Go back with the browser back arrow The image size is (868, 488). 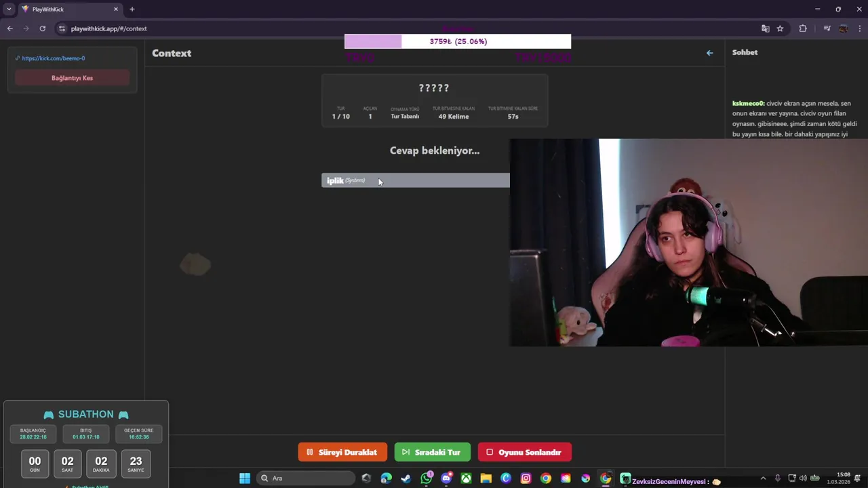(x=9, y=28)
